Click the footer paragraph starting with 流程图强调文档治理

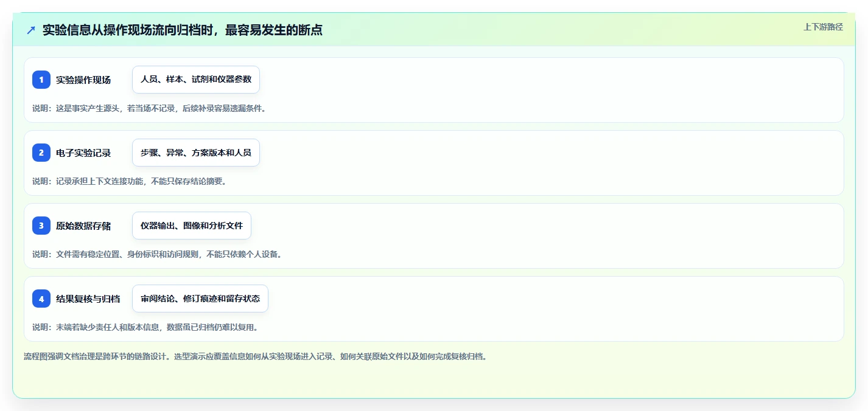tap(255, 356)
